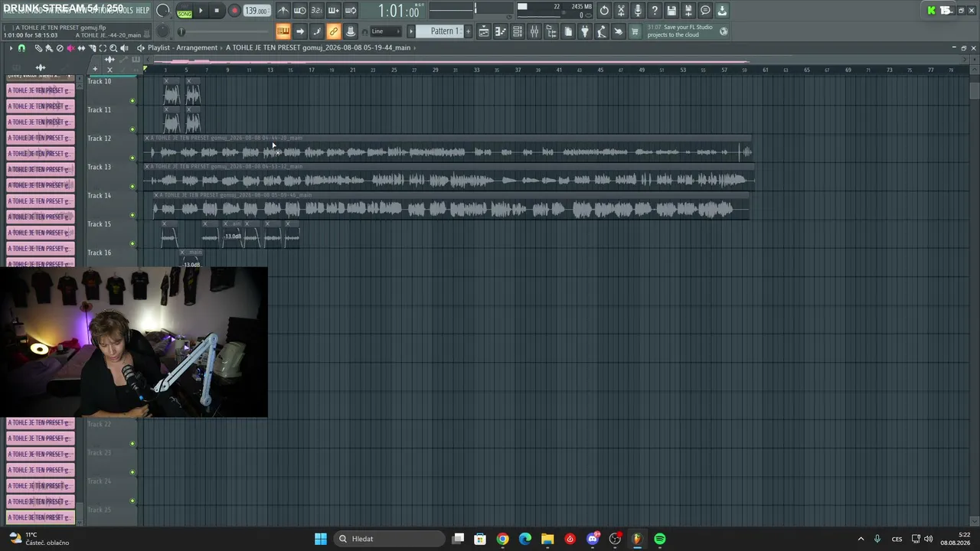Open the shopping cart content library icon
The image size is (980, 551).
coord(635,31)
